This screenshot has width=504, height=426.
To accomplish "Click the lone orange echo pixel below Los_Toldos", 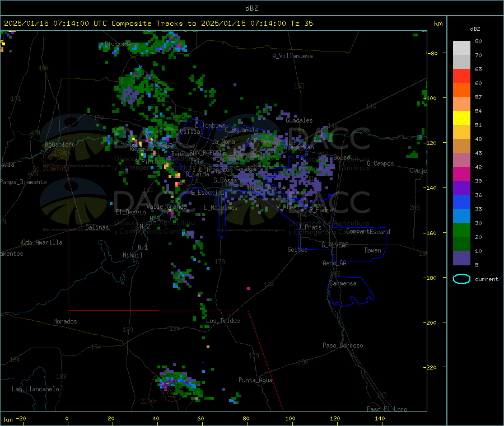I will pyautogui.click(x=208, y=347).
